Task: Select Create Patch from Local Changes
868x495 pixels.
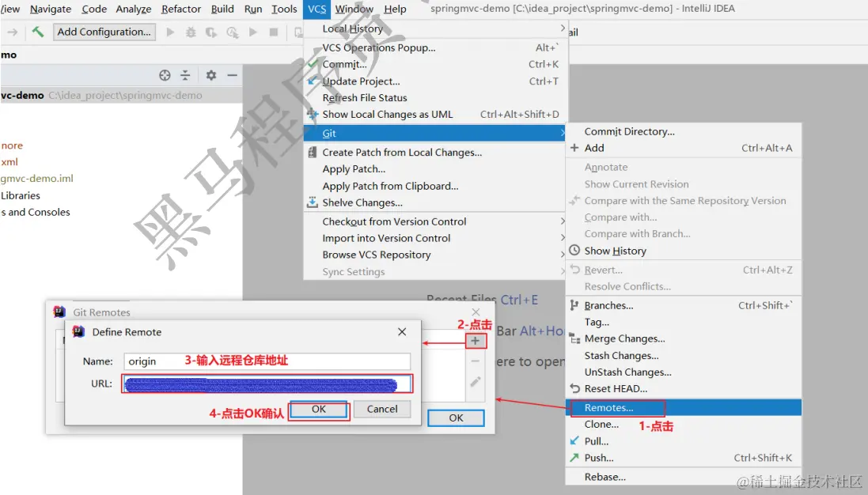Action: 435,153
